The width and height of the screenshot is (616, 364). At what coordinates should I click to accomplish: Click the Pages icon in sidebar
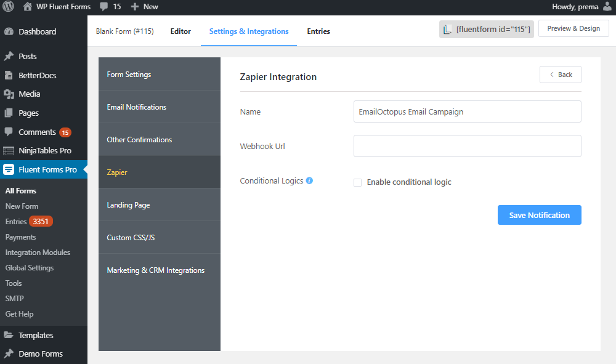[x=9, y=113]
